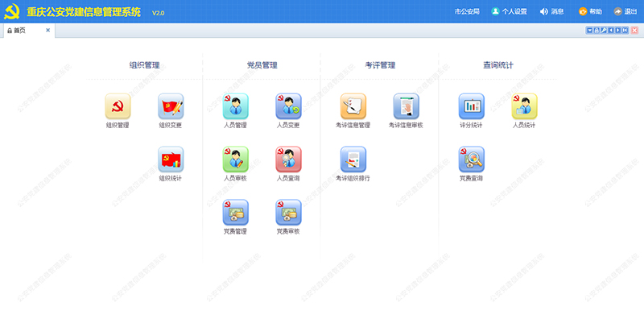644x315 pixels.
Task: Open the 党费查询 icon
Action: pyautogui.click(x=472, y=160)
